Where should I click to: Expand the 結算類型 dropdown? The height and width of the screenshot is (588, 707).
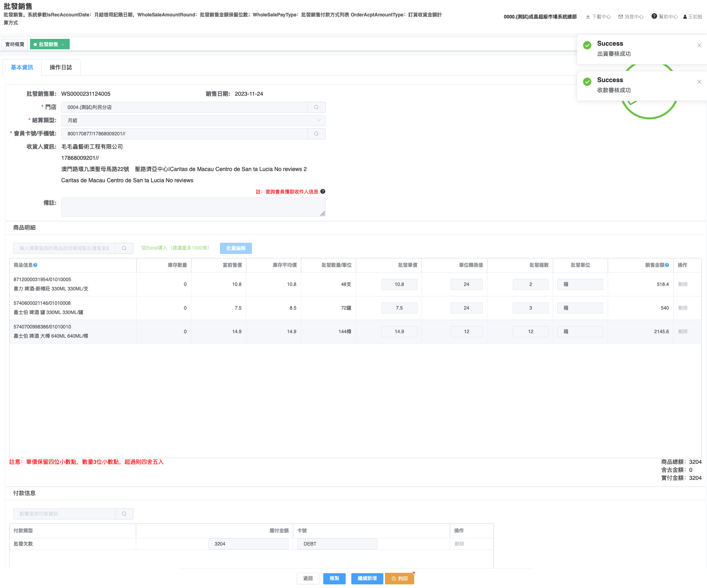click(x=318, y=121)
